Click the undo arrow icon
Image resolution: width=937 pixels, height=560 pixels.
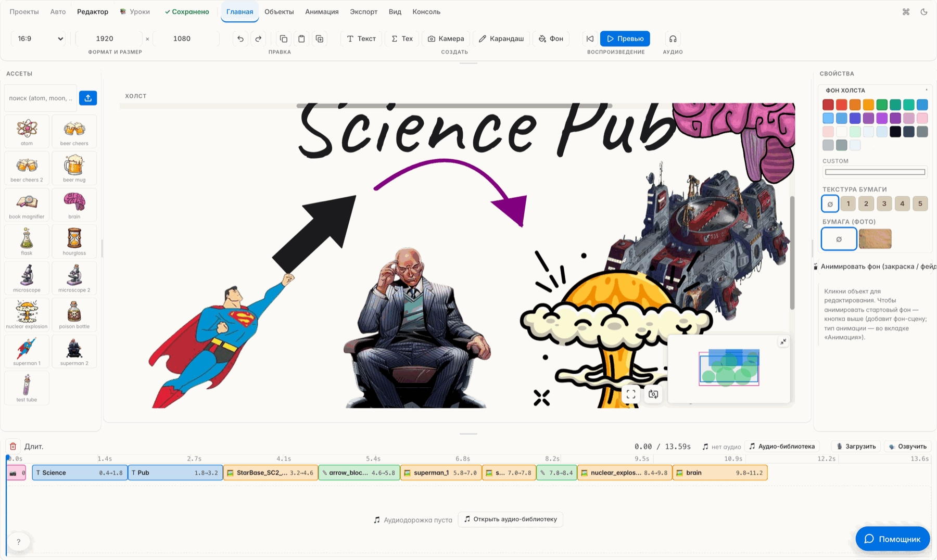tap(240, 39)
